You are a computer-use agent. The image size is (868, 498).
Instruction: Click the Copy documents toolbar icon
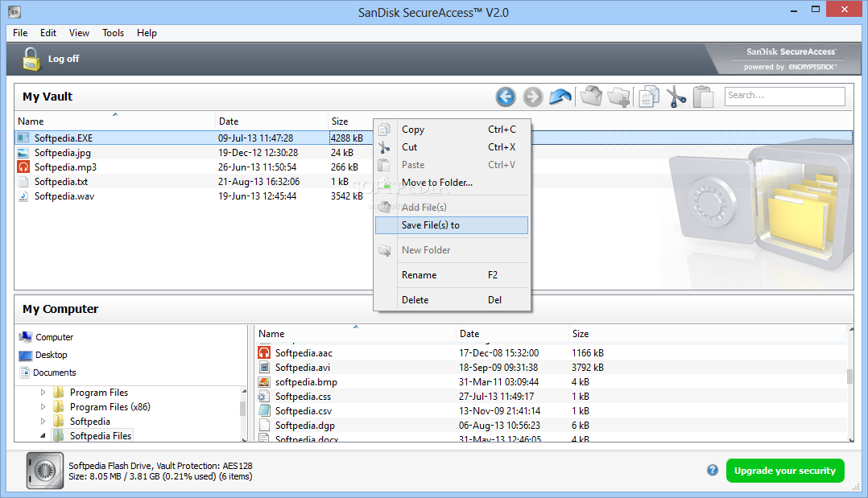pyautogui.click(x=648, y=97)
